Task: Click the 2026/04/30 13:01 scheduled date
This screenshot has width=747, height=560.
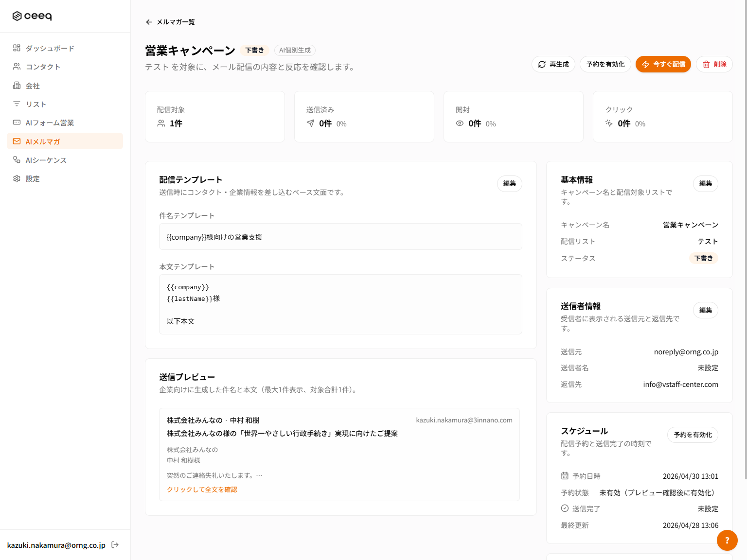Action: [x=690, y=476]
